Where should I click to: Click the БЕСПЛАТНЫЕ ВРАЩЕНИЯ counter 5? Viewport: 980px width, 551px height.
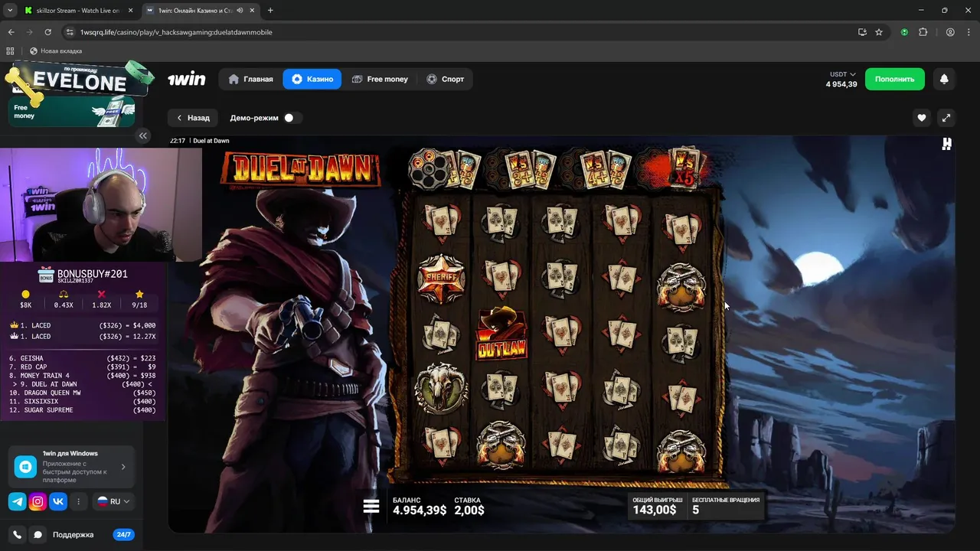coord(726,506)
